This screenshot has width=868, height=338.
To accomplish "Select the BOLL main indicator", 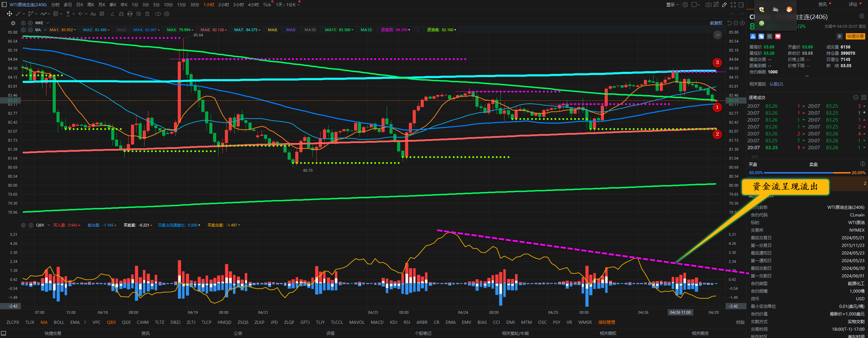I will point(59,322).
